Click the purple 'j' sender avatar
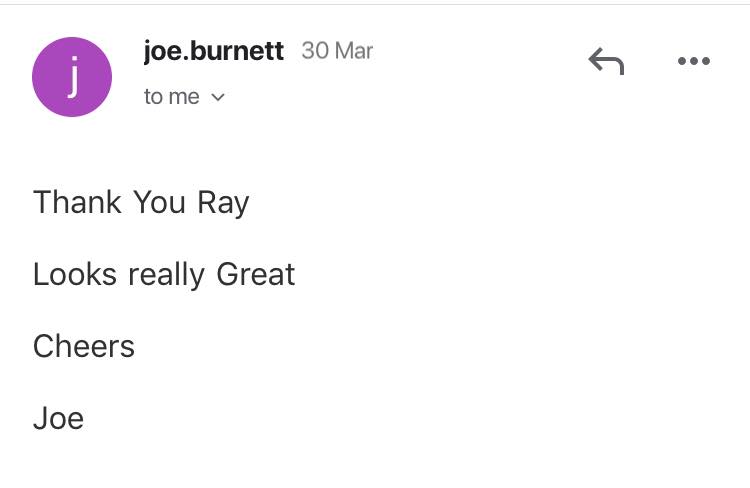The image size is (750, 488). (72, 77)
